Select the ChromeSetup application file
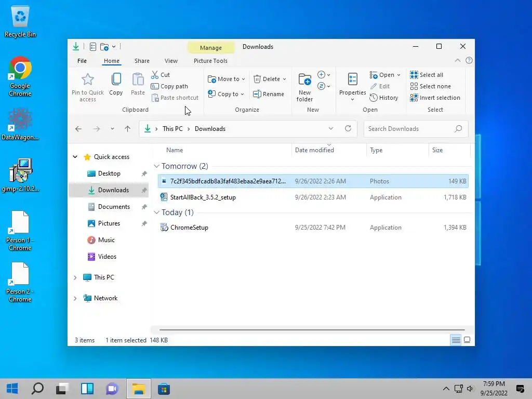 point(313,228)
